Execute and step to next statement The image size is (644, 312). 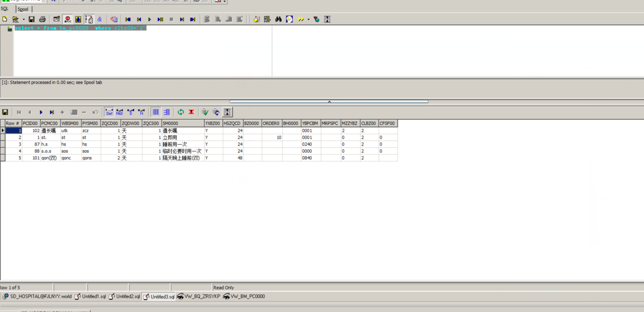tap(160, 19)
